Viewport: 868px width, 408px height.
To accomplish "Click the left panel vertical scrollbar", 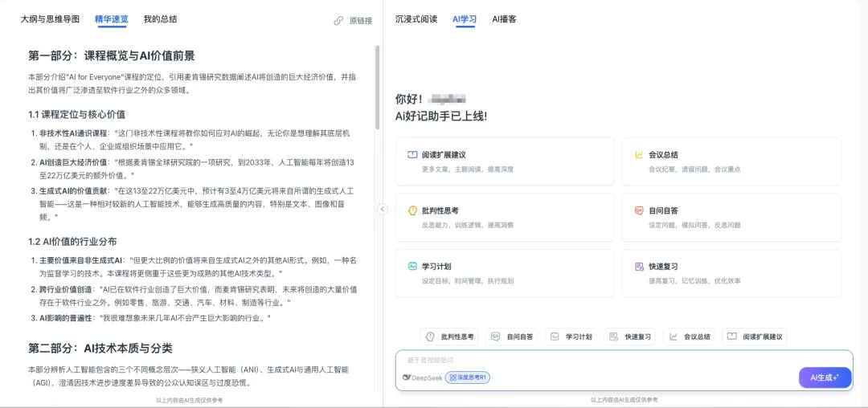I will 378,87.
